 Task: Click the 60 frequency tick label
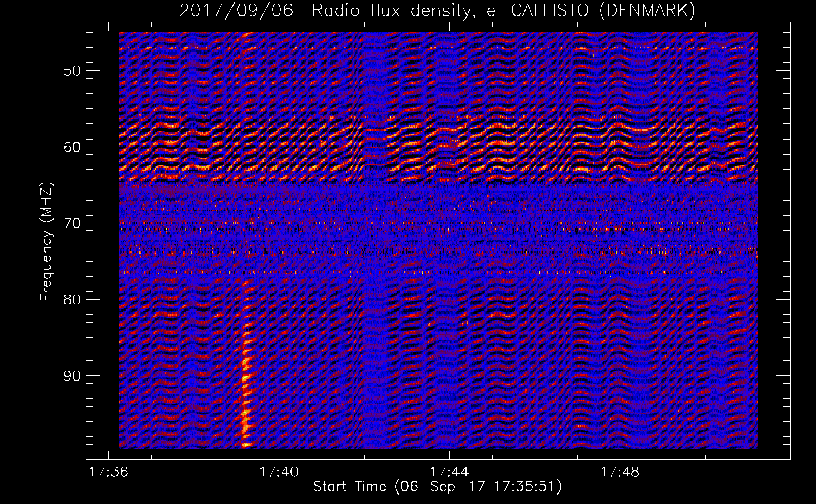pyautogui.click(x=73, y=147)
